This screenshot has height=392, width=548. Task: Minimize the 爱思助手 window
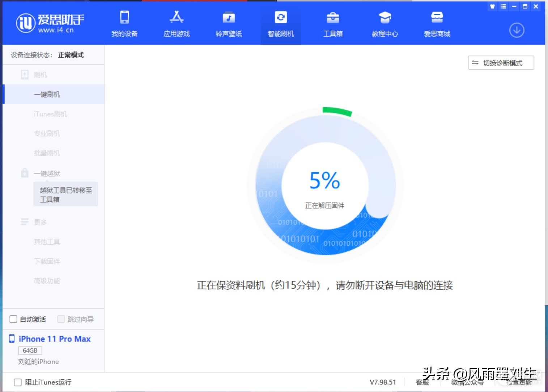coord(514,7)
